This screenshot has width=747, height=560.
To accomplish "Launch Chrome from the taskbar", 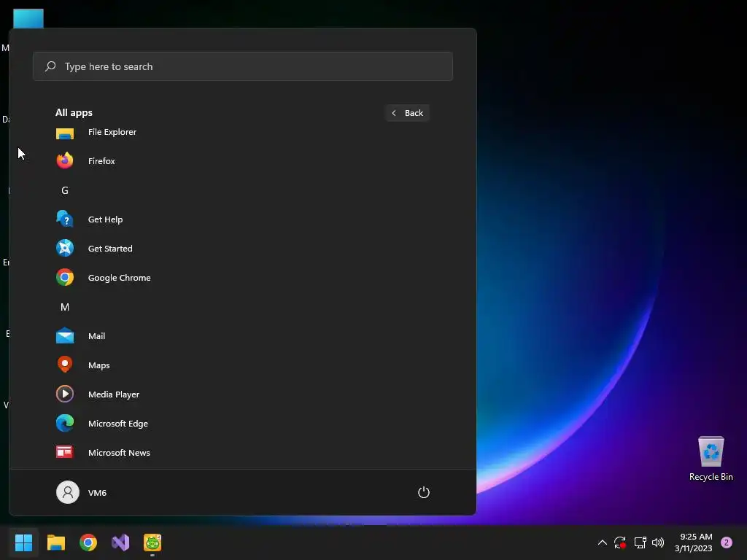I will [x=88, y=542].
